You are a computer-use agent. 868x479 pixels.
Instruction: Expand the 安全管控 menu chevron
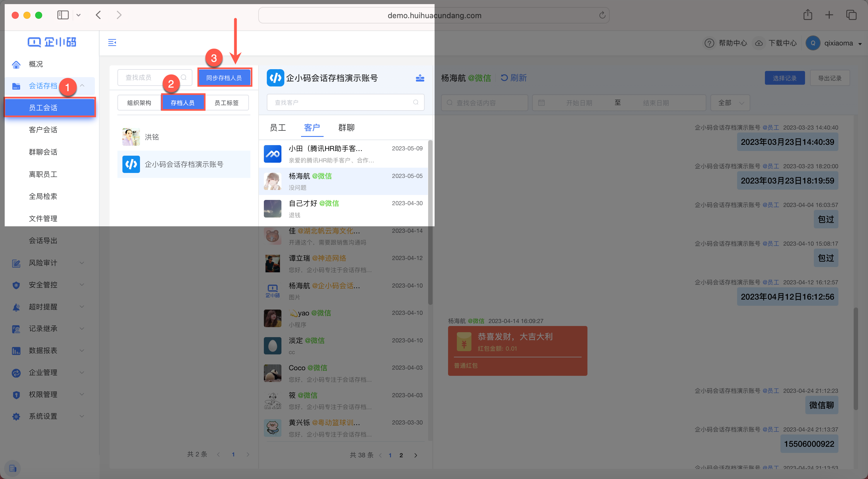pyautogui.click(x=82, y=285)
